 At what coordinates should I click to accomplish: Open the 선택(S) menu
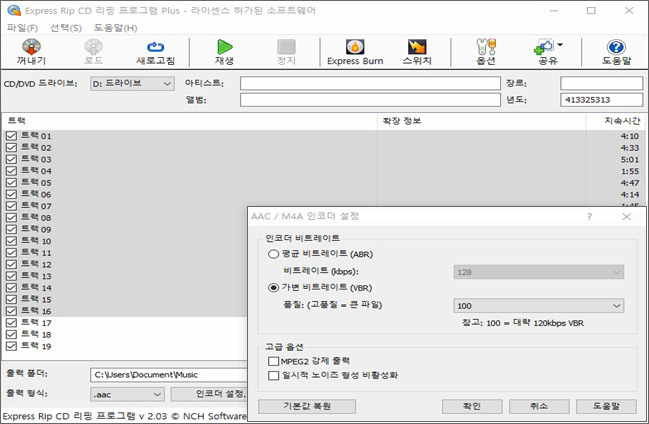point(65,28)
